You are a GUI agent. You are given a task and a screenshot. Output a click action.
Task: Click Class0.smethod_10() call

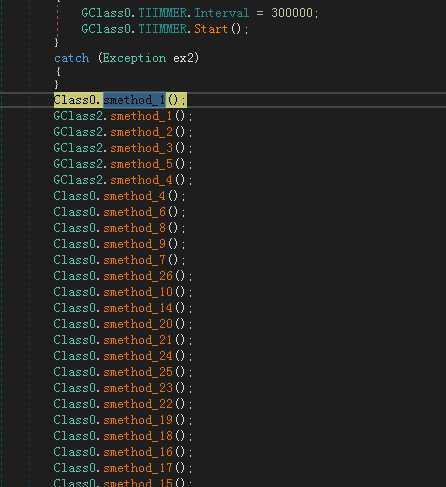(123, 292)
